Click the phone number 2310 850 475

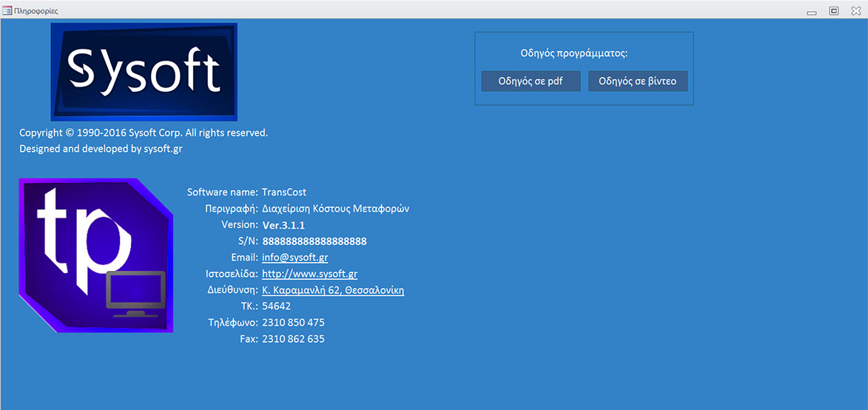[293, 323]
